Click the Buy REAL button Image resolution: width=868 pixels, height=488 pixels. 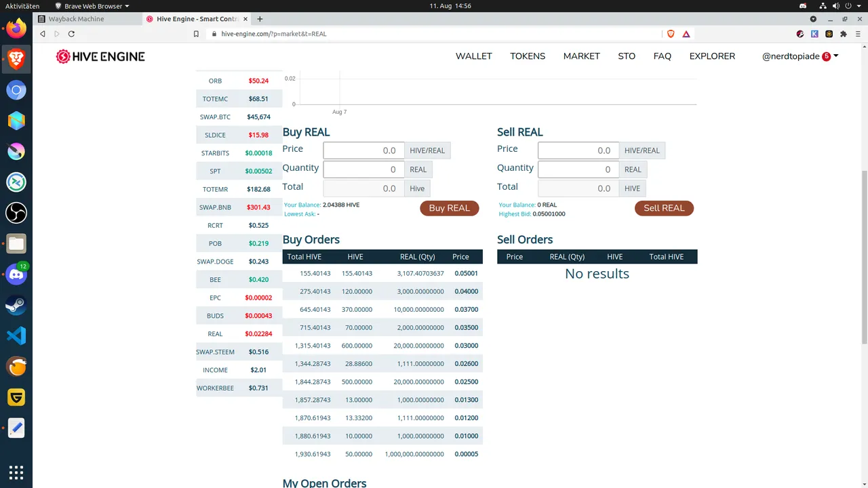point(449,208)
